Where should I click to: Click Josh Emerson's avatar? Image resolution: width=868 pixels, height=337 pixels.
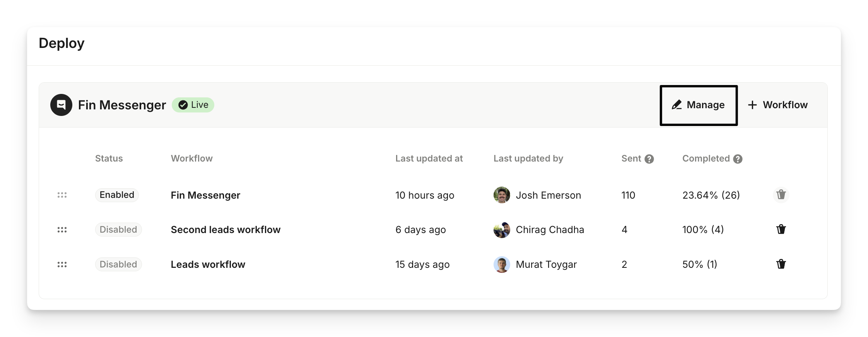pos(502,195)
